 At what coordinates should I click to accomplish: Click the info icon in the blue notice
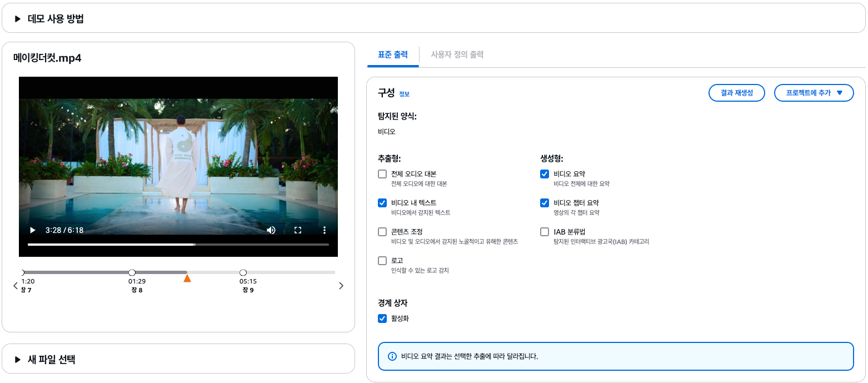point(392,356)
